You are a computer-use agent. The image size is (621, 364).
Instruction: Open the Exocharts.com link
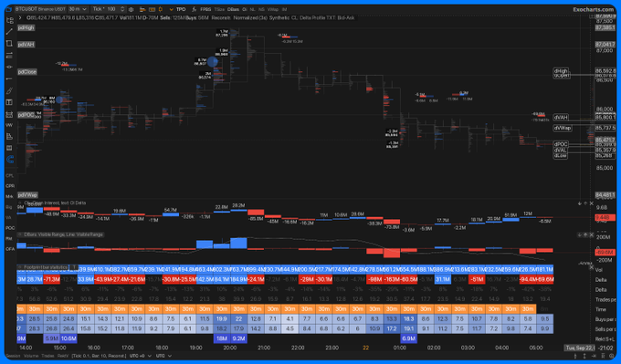tap(593, 9)
